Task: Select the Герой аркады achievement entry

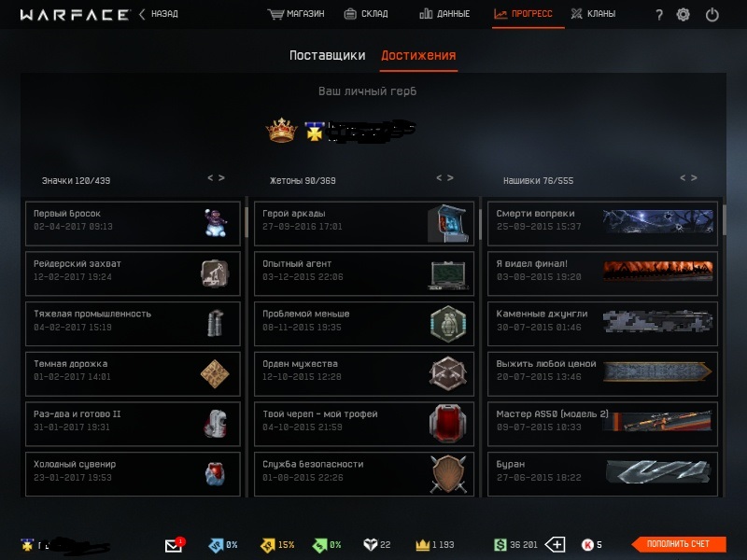Action: click(x=364, y=223)
